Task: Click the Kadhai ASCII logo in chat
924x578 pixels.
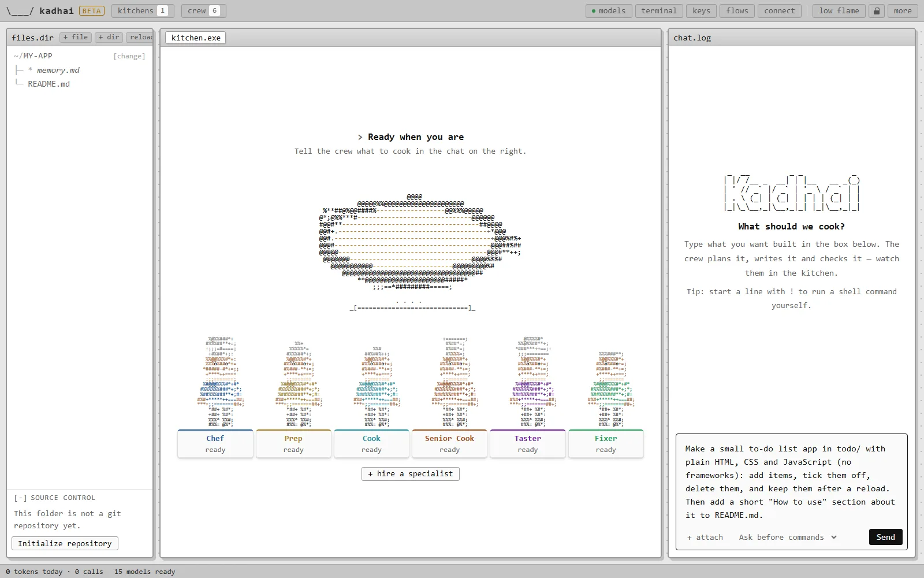Action: click(x=792, y=192)
